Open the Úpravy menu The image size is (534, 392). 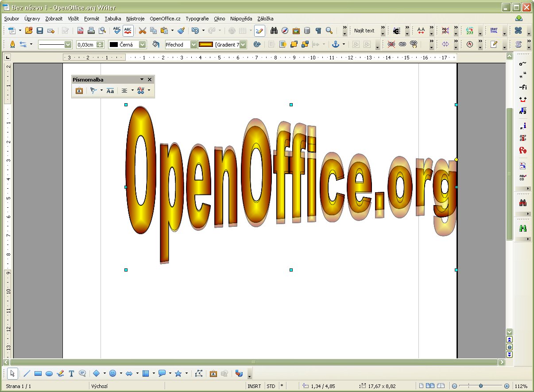[32, 19]
